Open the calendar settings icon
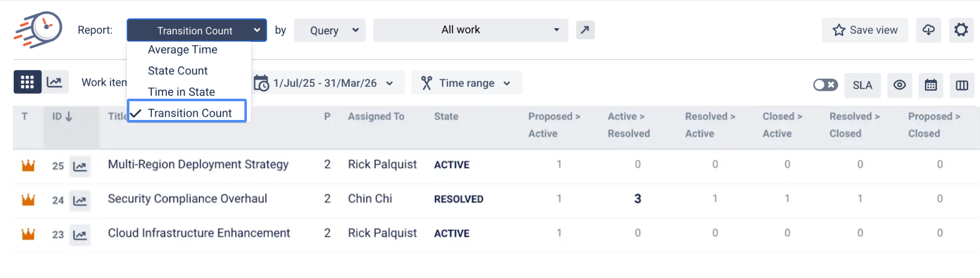This screenshot has width=980, height=278. (931, 86)
